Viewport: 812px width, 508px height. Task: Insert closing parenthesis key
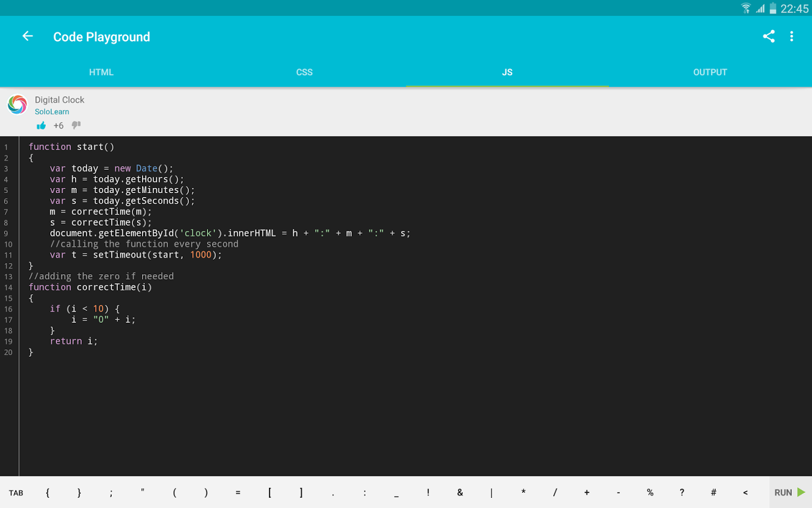point(206,493)
